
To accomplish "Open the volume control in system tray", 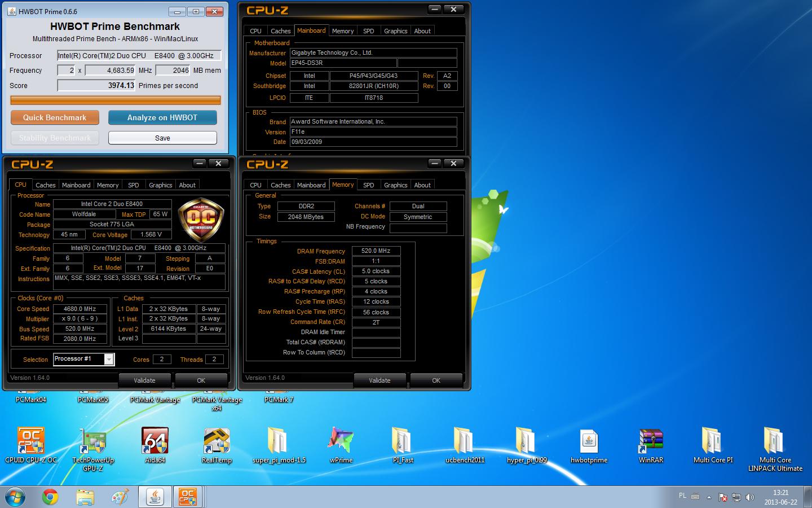I will click(x=749, y=497).
